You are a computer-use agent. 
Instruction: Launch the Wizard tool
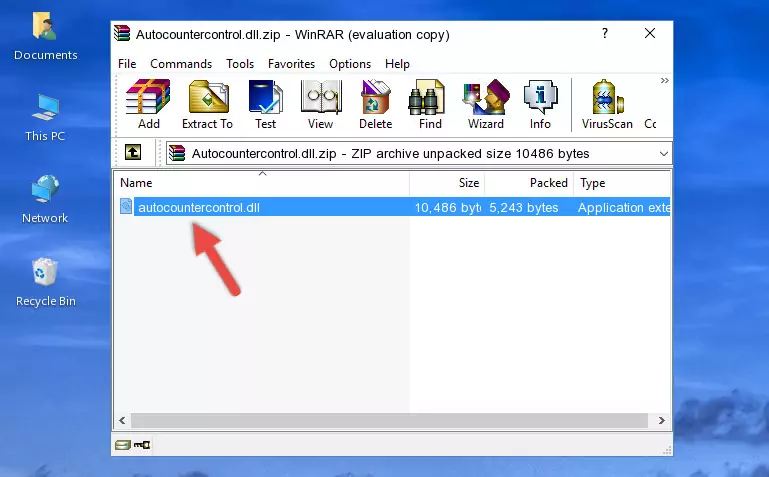[x=486, y=104]
